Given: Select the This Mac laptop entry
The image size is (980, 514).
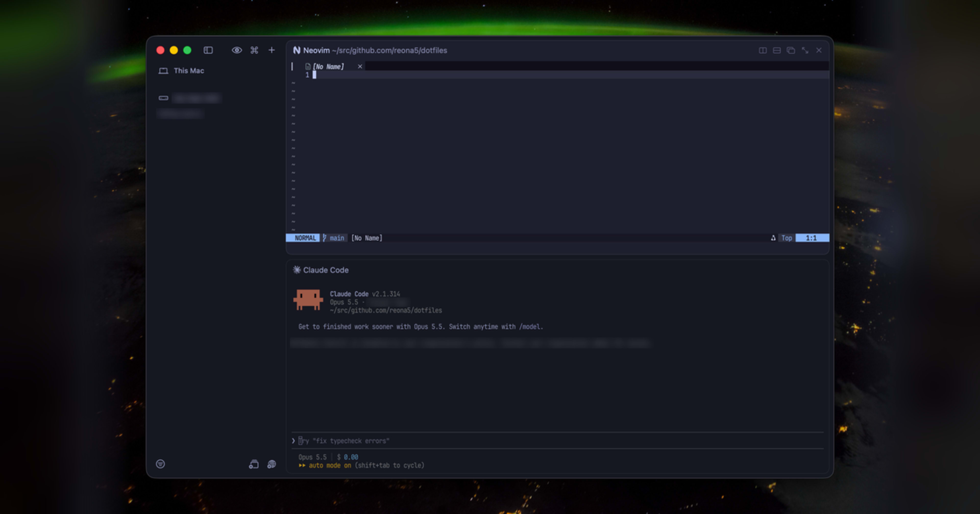Looking at the screenshot, I should [181, 71].
